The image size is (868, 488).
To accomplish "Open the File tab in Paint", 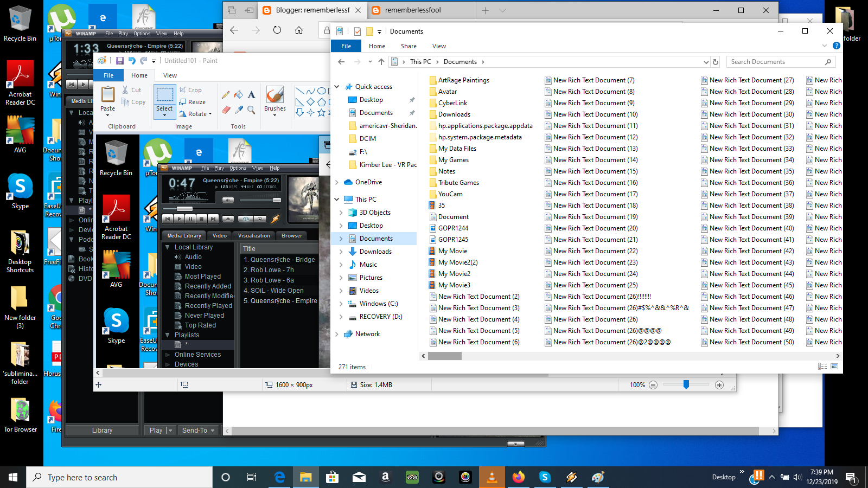I will tap(108, 75).
